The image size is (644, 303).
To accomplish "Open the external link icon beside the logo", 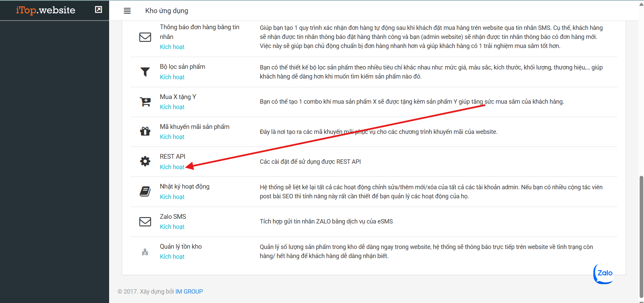I will click(98, 10).
